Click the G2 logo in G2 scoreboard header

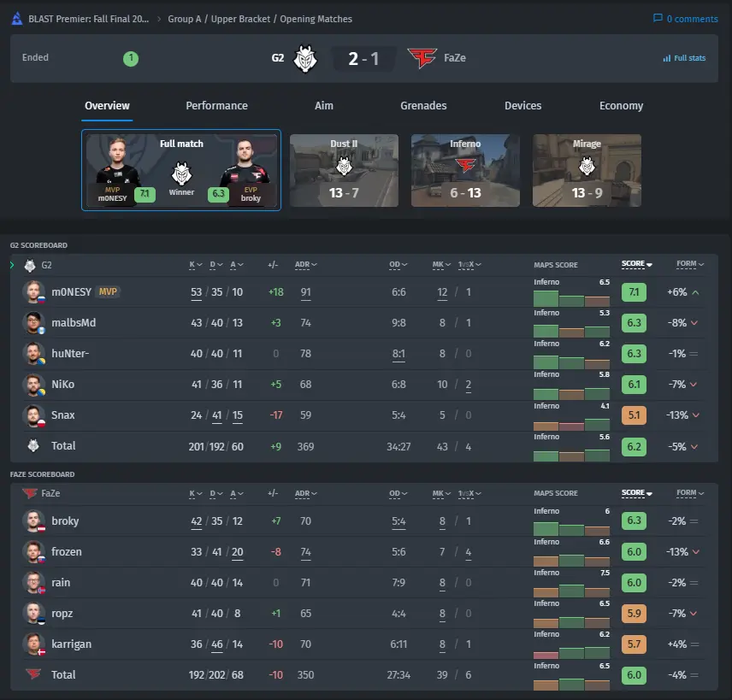click(30, 266)
